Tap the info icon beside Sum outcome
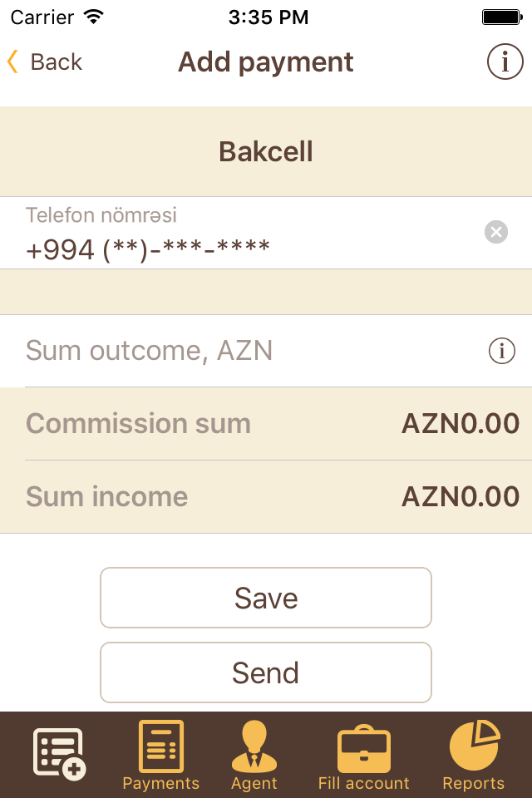This screenshot has height=798, width=532. pos(501,351)
